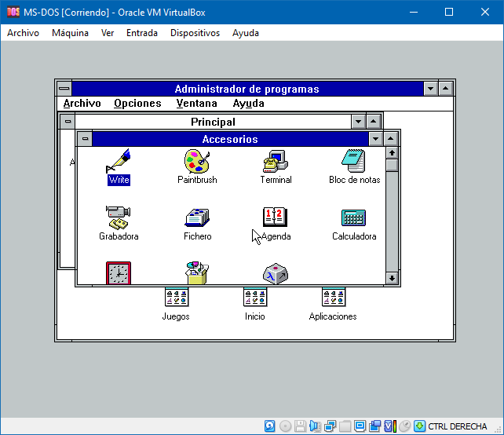The height and width of the screenshot is (435, 504).
Task: Open Archivo menu in Administrador de programas
Action: click(x=82, y=103)
